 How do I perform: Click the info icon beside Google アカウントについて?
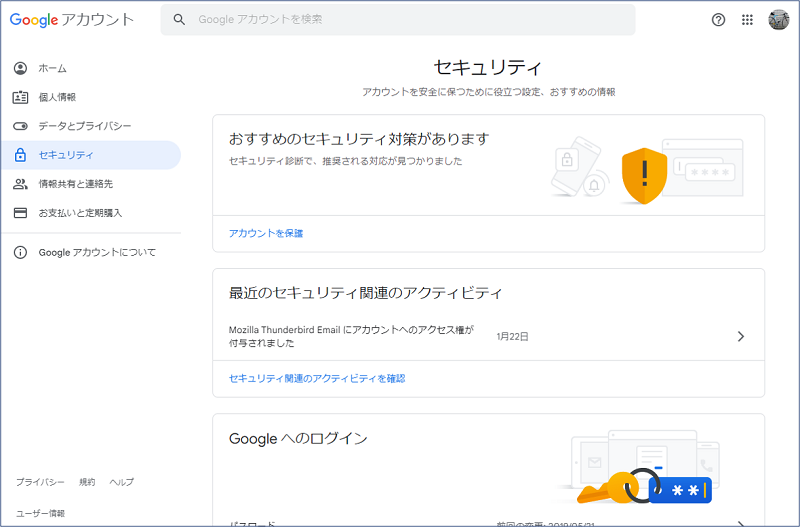[20, 252]
